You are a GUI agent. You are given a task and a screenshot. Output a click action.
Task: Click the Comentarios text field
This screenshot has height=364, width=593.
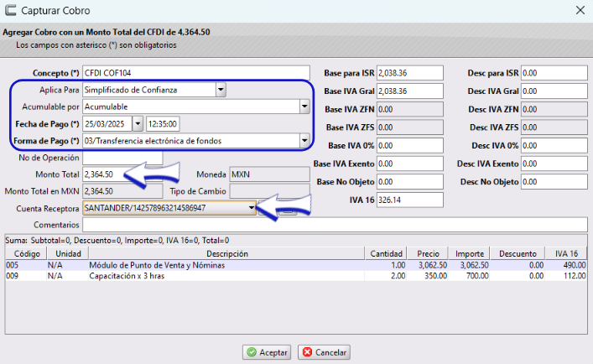pos(335,225)
